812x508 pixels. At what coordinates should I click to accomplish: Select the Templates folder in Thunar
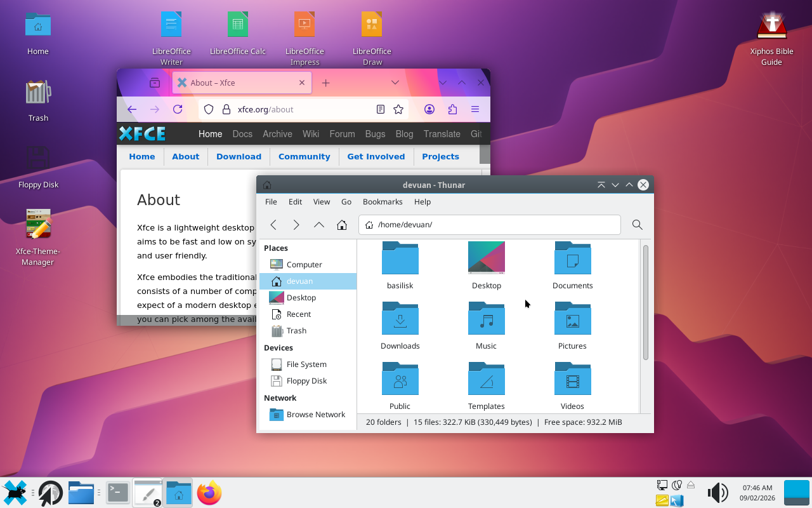(487, 386)
